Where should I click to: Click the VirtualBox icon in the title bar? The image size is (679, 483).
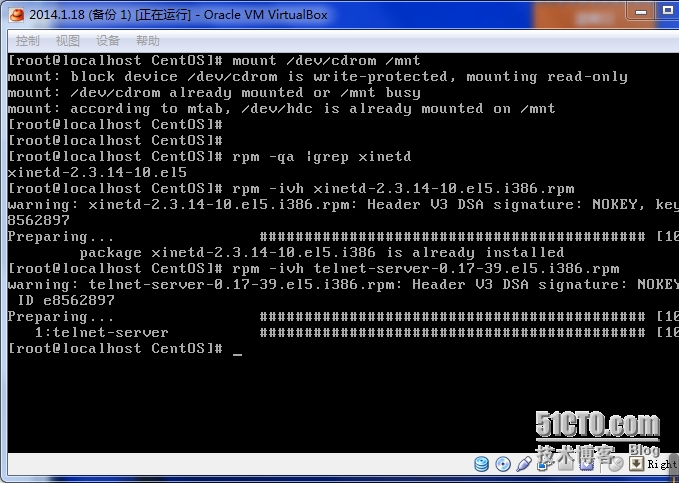17,15
